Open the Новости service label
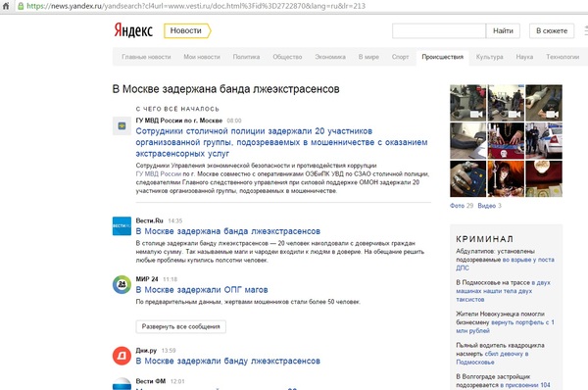This screenshot has width=588, height=390. (187, 30)
